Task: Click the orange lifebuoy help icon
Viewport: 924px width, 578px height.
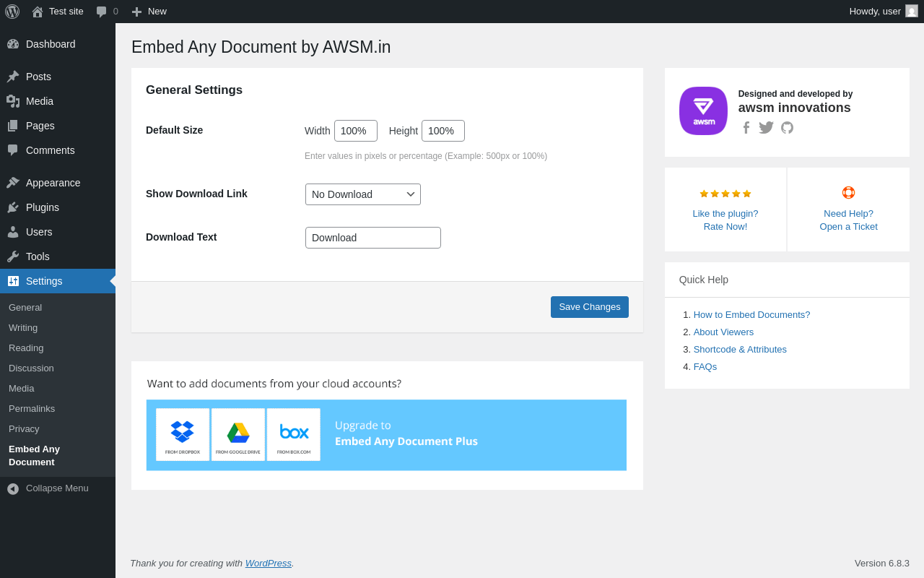Action: click(848, 193)
